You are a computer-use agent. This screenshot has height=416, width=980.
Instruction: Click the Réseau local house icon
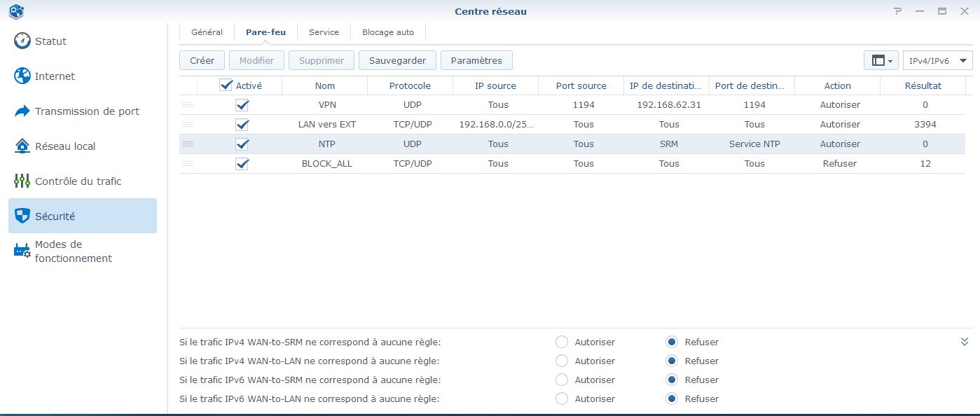22,146
